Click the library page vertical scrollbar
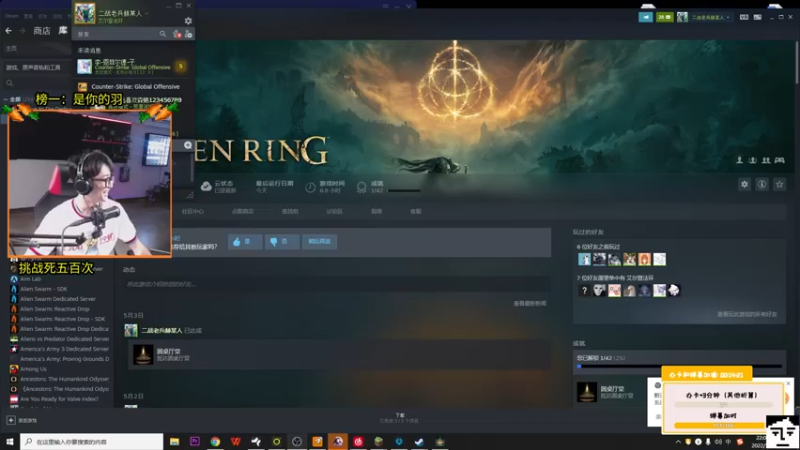Viewport: 800px width, 450px height. 796,61
